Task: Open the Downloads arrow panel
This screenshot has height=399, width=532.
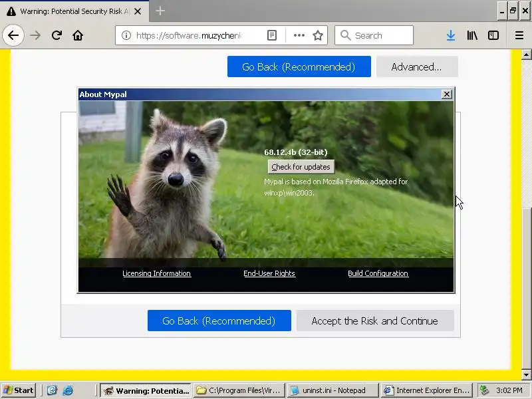Action: [451, 35]
